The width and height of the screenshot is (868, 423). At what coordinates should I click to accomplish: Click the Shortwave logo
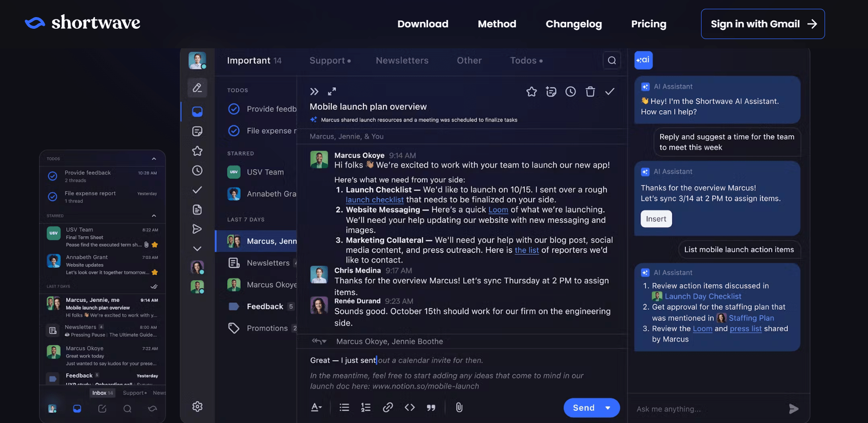tap(83, 22)
